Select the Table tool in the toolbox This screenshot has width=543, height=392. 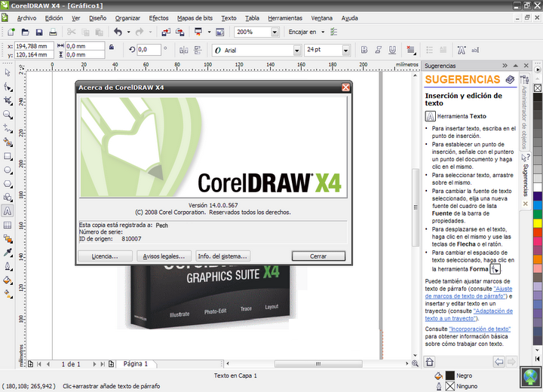click(x=8, y=225)
